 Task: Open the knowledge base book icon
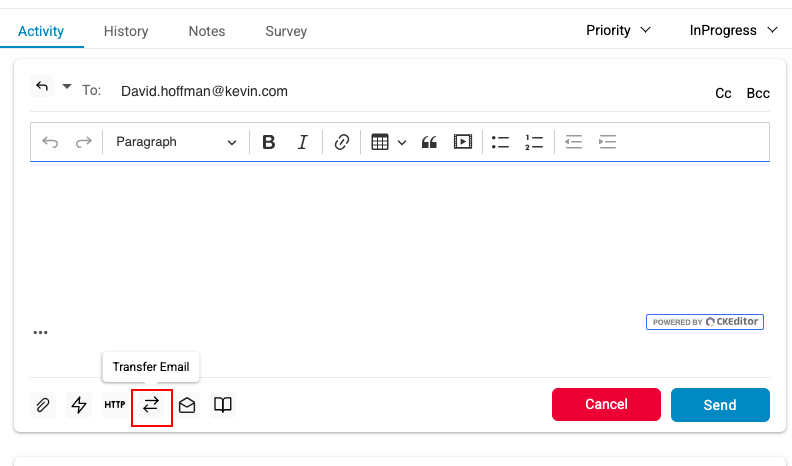point(223,405)
